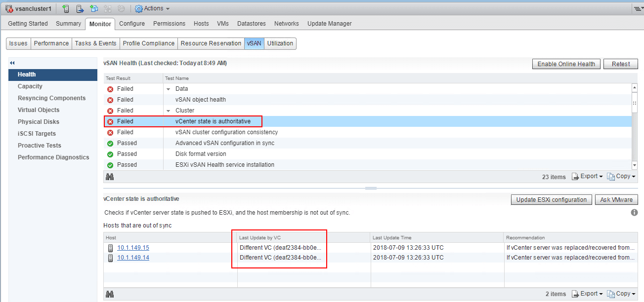Open the Actions dropdown menu
Image resolution: width=644 pixels, height=302 pixels.
152,8
